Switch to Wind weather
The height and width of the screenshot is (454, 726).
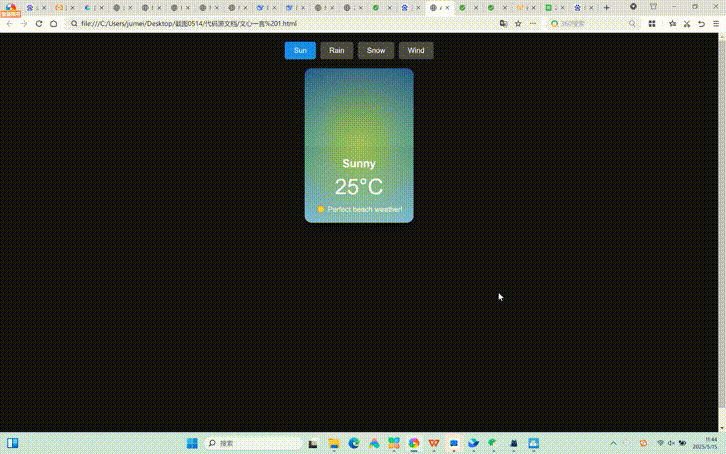[416, 50]
